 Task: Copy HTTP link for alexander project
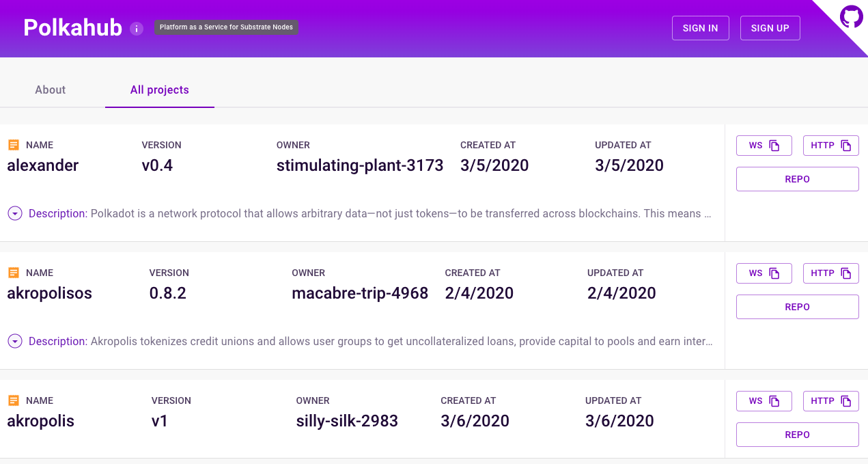(831, 146)
